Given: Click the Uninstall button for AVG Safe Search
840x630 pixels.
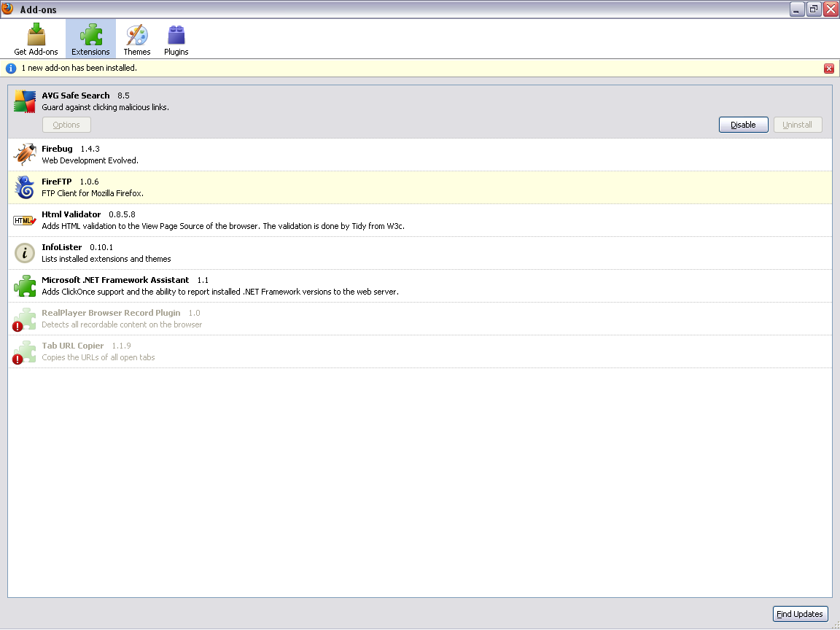Looking at the screenshot, I should click(x=797, y=125).
